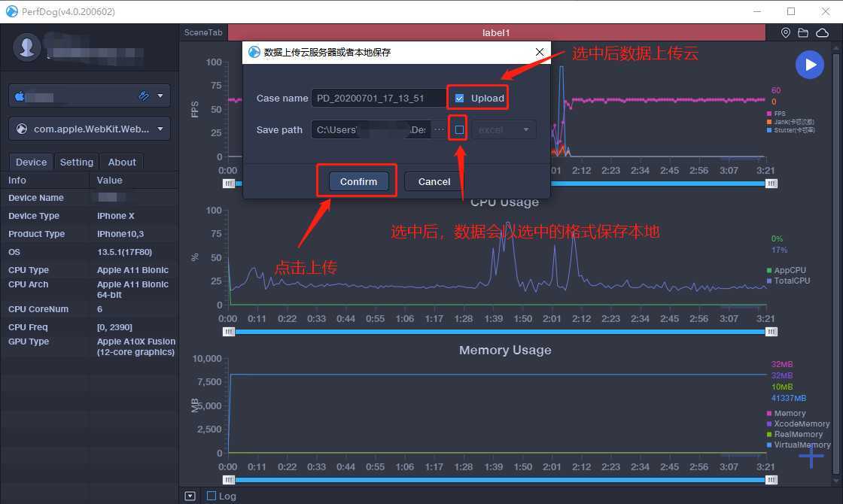
Task: Toggle the RealMemory legend entry
Action: click(x=795, y=434)
